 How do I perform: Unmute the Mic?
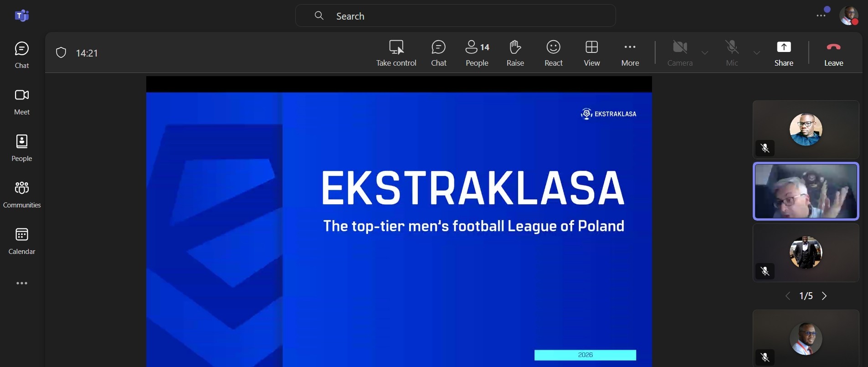732,53
